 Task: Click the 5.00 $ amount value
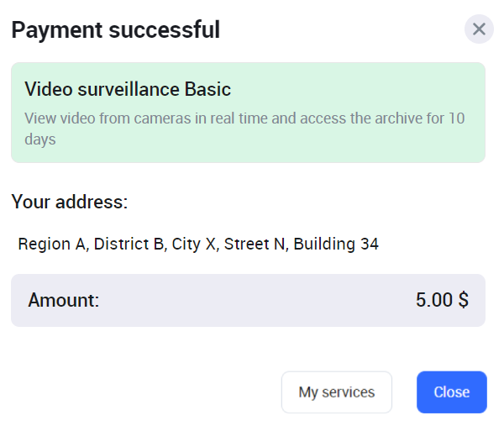pyautogui.click(x=442, y=300)
